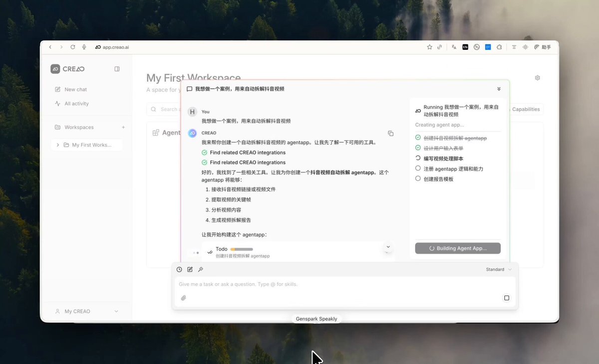Reload the page with the refresh icon
This screenshot has height=364, width=599.
(73, 47)
